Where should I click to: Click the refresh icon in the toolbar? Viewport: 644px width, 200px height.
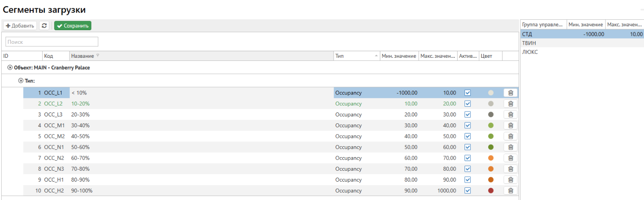pos(44,26)
